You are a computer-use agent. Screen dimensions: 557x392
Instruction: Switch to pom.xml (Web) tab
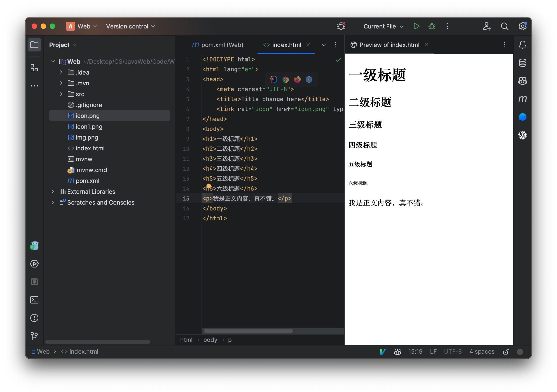pyautogui.click(x=218, y=45)
